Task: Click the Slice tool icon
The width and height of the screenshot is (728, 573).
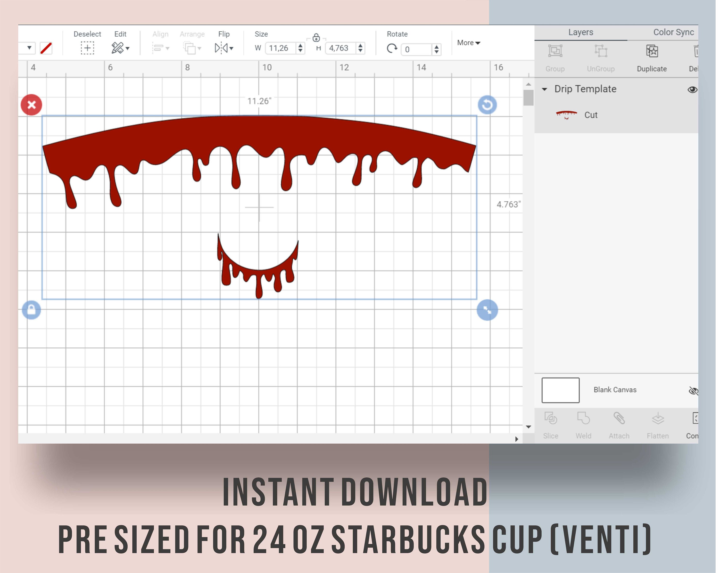Action: 550,418
